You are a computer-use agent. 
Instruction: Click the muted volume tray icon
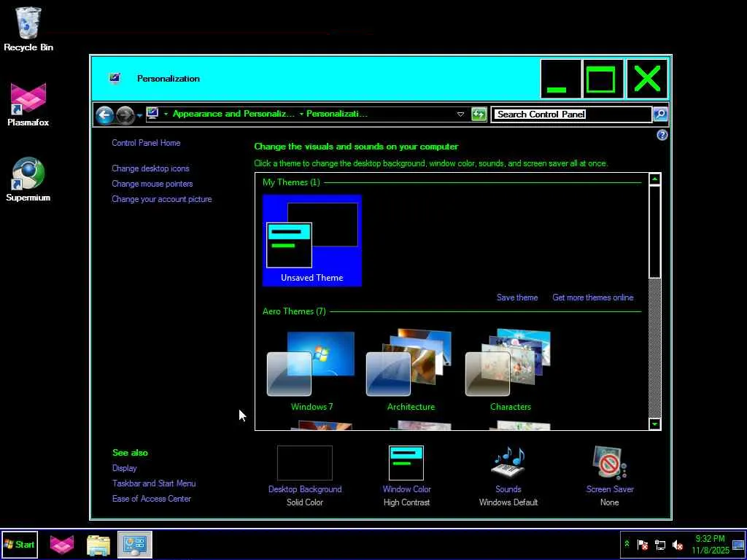677,545
